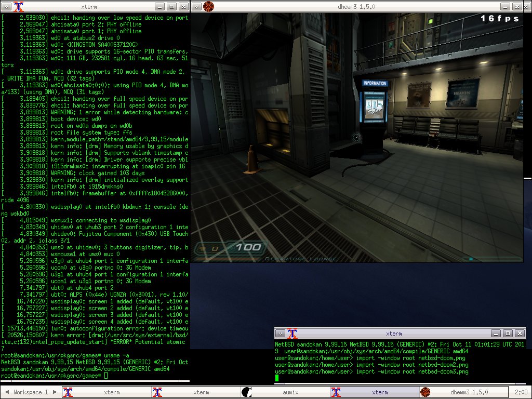
Task: Open aumix from its taskbar icon
Action: 247,392
